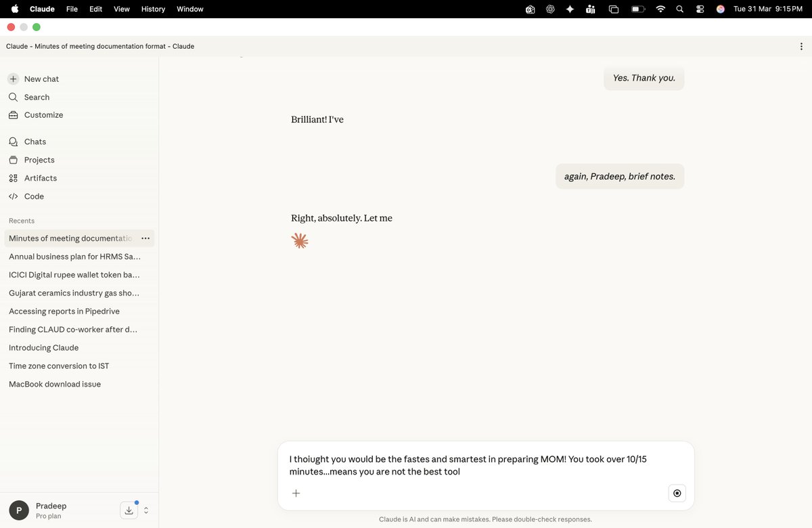Open the File menu
812x528 pixels.
[x=72, y=9]
